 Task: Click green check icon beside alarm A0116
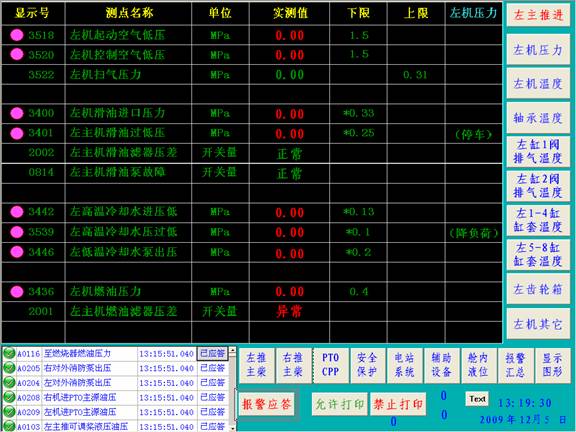tap(9, 354)
